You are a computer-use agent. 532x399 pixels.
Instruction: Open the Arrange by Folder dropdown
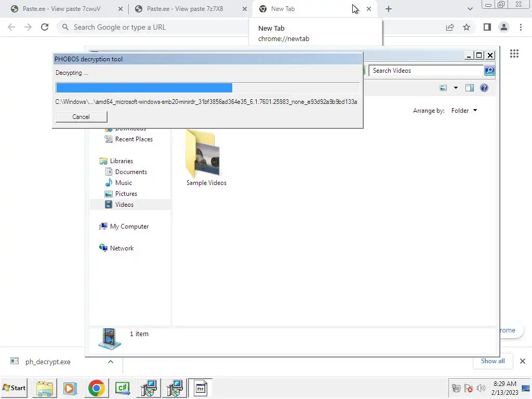[464, 111]
